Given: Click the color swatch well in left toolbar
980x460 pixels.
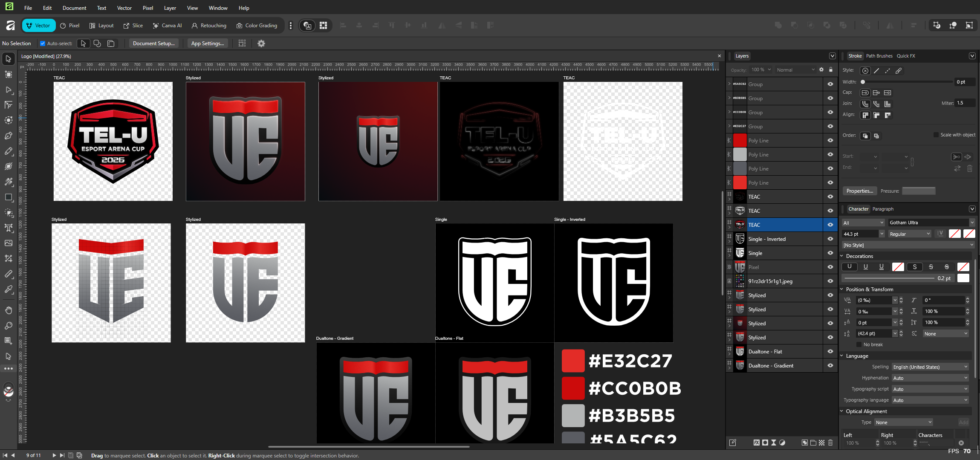Looking at the screenshot, I should (x=9, y=390).
